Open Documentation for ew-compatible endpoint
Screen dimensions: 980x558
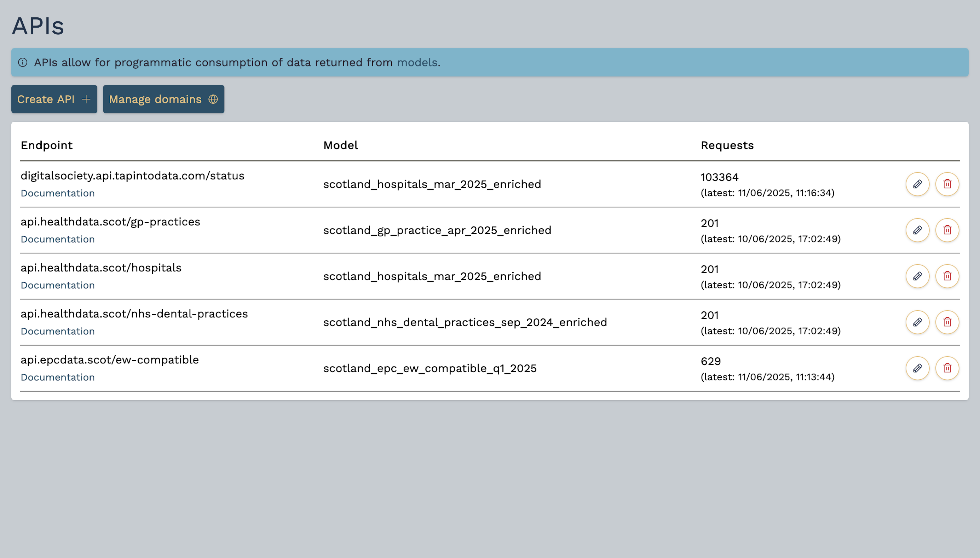57,377
